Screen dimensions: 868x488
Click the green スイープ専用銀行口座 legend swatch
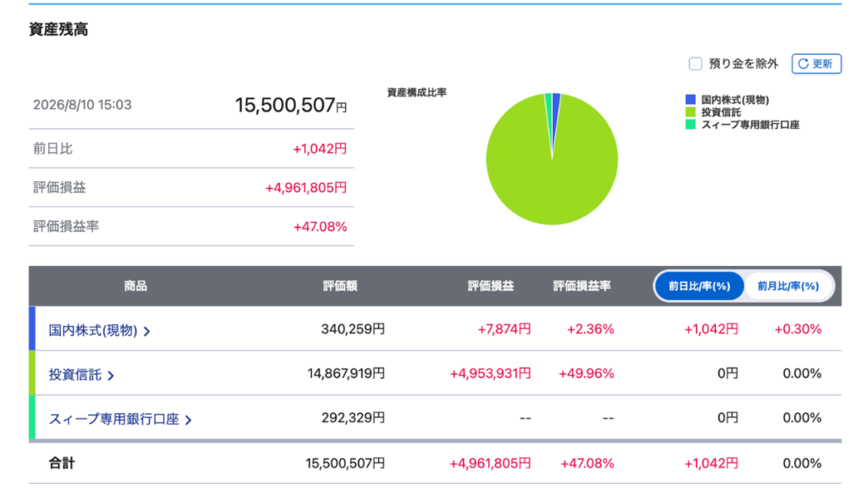point(690,125)
